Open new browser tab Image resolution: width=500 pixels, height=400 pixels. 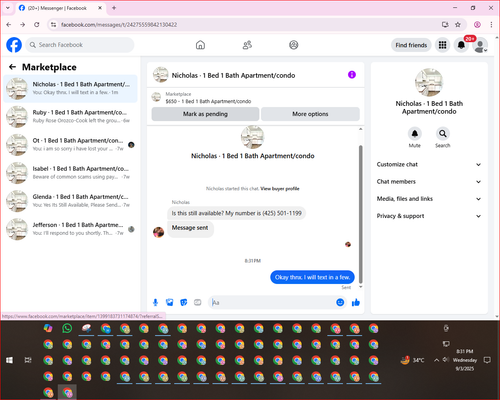[114, 8]
